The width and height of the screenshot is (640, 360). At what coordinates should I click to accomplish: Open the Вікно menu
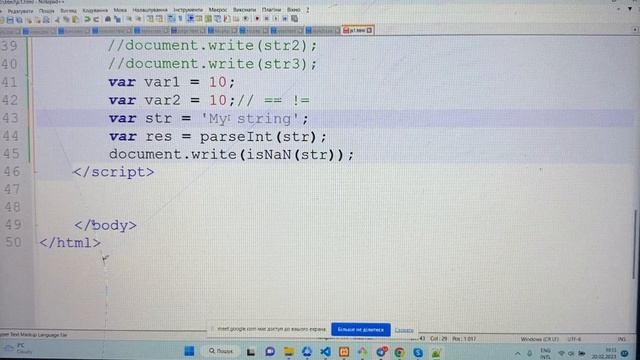tap(293, 10)
